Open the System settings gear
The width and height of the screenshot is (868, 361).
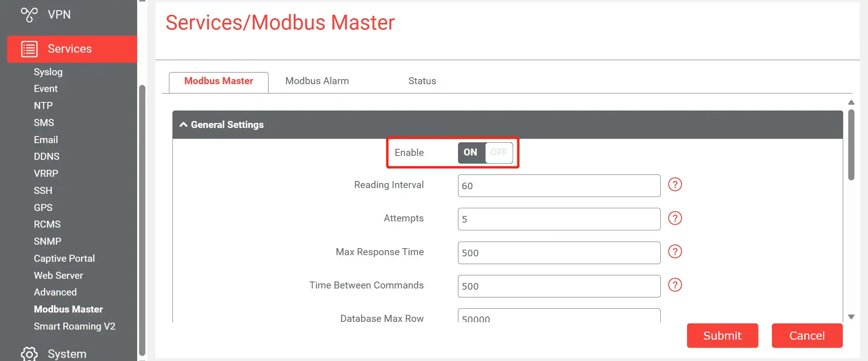click(x=29, y=354)
